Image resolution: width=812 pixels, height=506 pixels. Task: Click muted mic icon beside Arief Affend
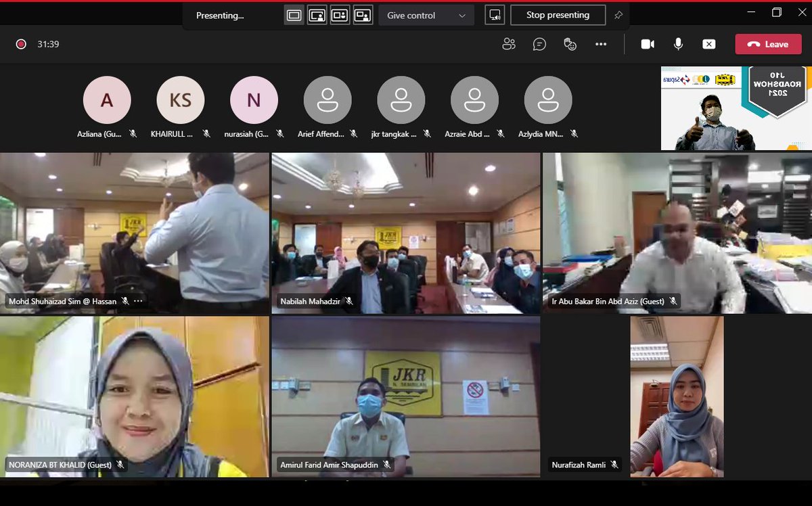click(354, 134)
